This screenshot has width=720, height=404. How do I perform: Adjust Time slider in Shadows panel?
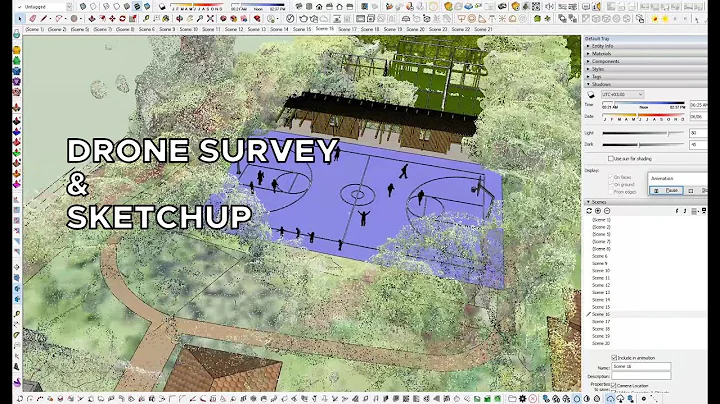(x=643, y=103)
